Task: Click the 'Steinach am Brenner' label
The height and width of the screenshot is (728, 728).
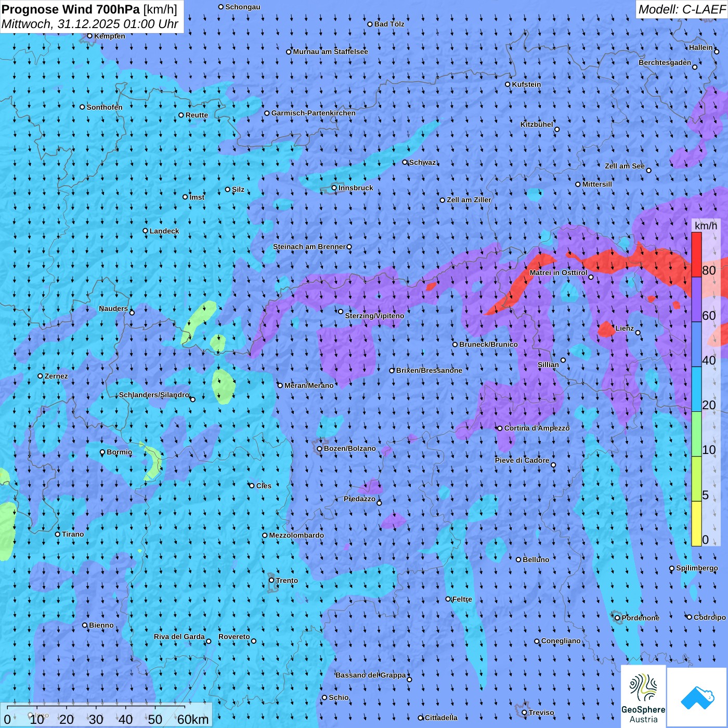Action: point(309,246)
